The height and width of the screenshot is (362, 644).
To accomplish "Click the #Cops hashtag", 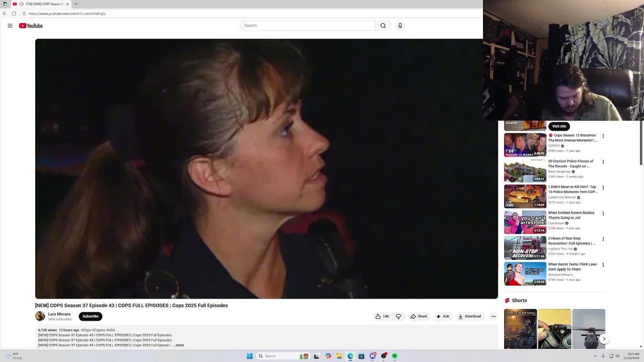I will [x=86, y=330].
